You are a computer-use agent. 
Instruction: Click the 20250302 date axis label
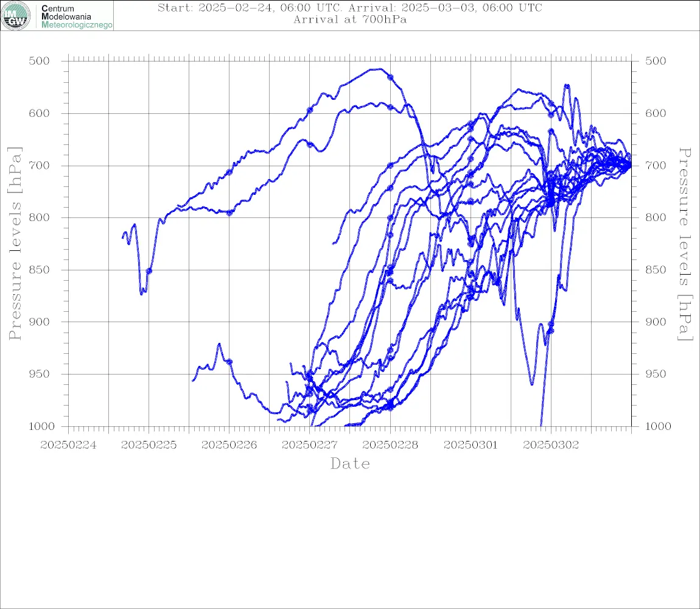(x=551, y=445)
